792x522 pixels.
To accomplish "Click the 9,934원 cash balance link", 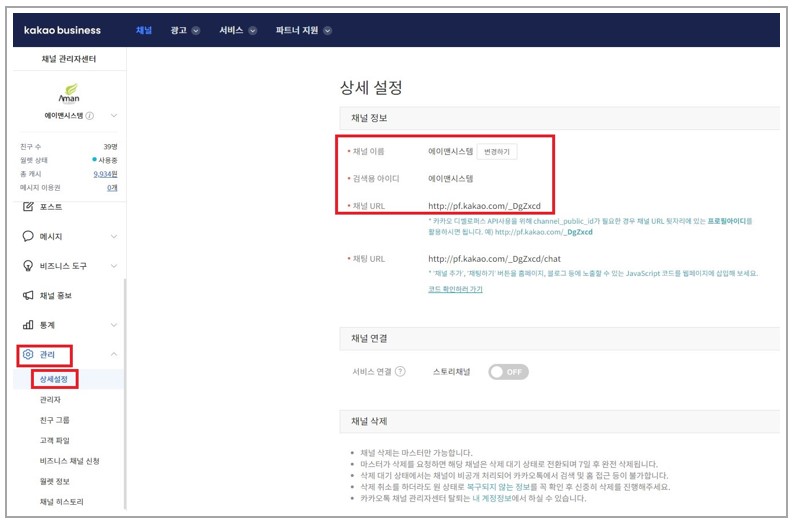I will tap(105, 174).
